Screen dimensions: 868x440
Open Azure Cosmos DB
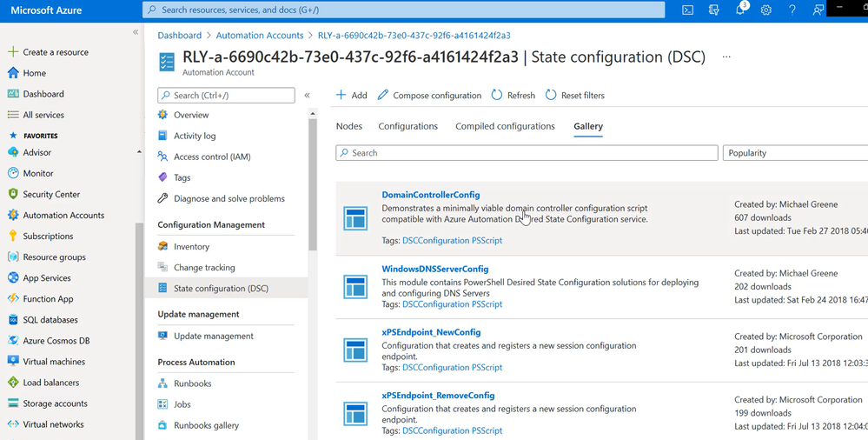point(49,341)
